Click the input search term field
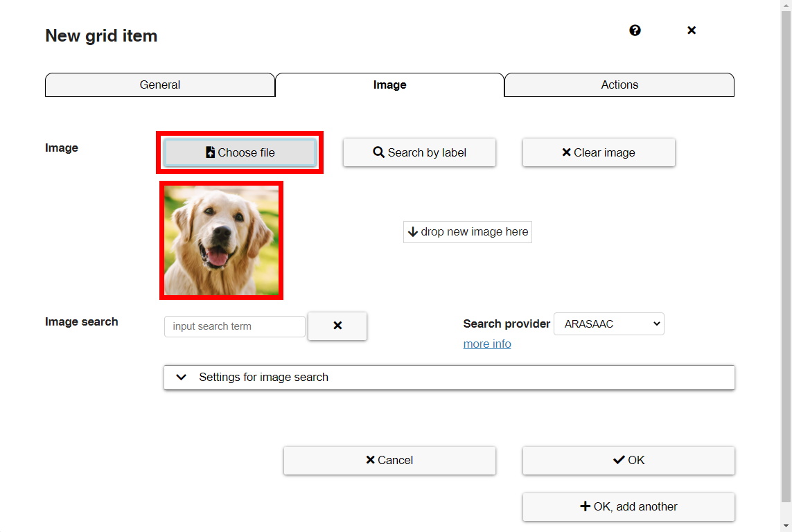The image size is (792, 532). coord(234,326)
